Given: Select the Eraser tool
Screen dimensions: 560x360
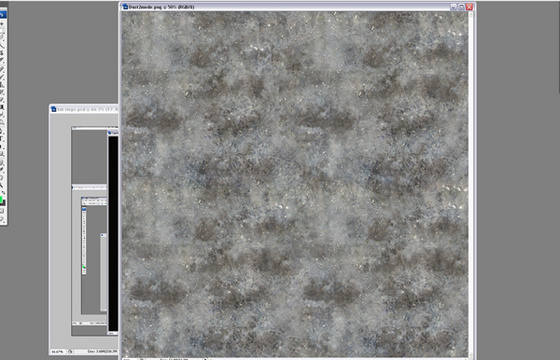Looking at the screenshot, I should pyautogui.click(x=2, y=100).
